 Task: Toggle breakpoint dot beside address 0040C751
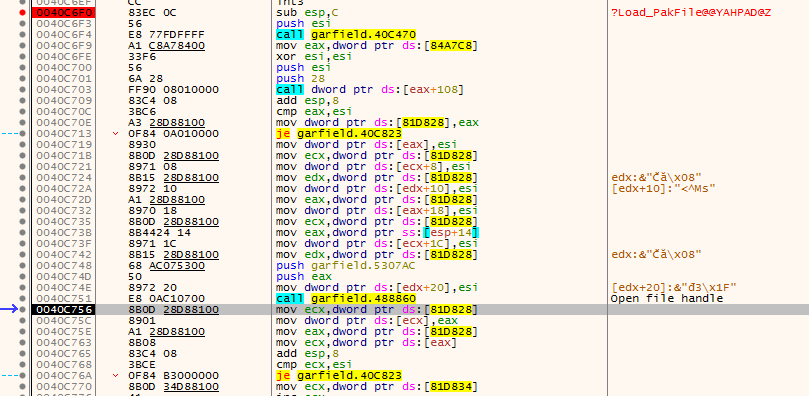pyautogui.click(x=22, y=299)
